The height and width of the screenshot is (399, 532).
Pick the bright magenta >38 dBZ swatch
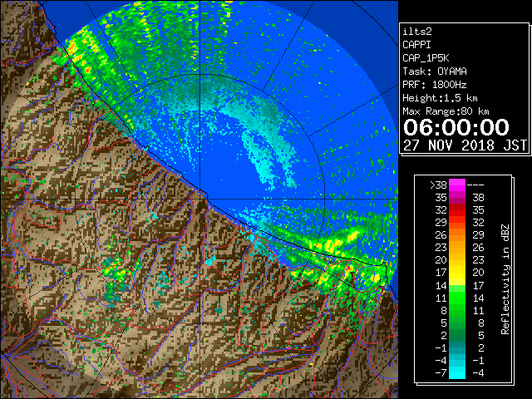457,185
